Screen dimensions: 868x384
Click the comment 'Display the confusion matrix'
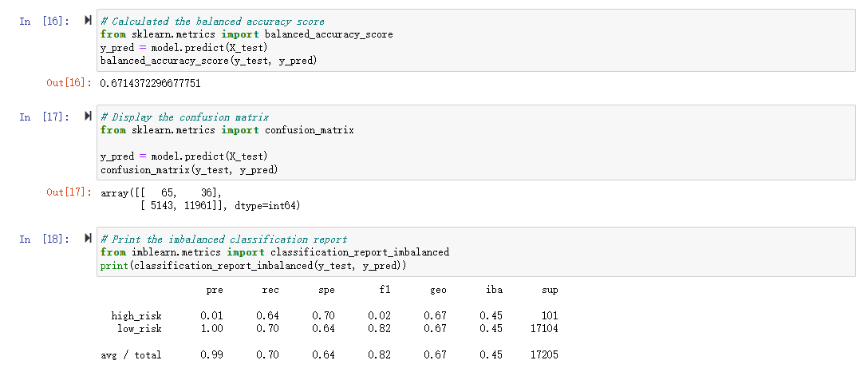tap(184, 117)
